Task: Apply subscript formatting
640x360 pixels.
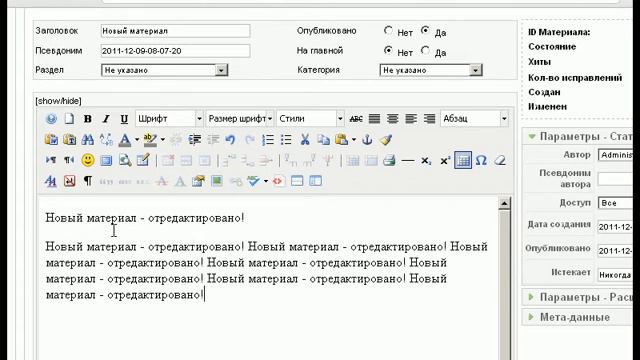Action: [x=426, y=161]
